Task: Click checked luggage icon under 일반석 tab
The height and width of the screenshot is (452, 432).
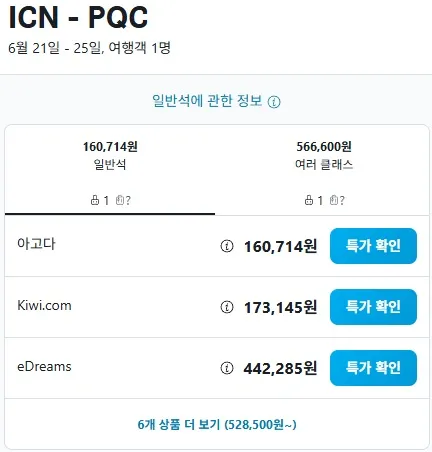Action: click(120, 200)
